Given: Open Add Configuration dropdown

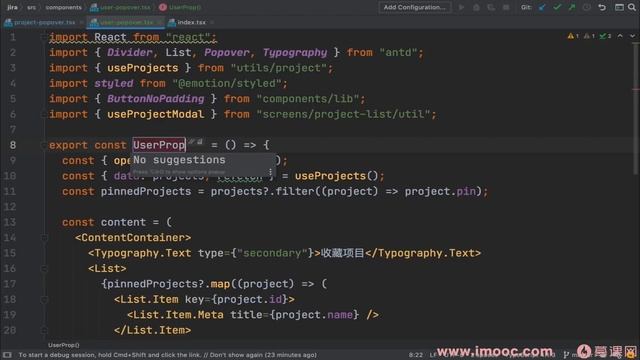Looking at the screenshot, I should coord(415,7).
